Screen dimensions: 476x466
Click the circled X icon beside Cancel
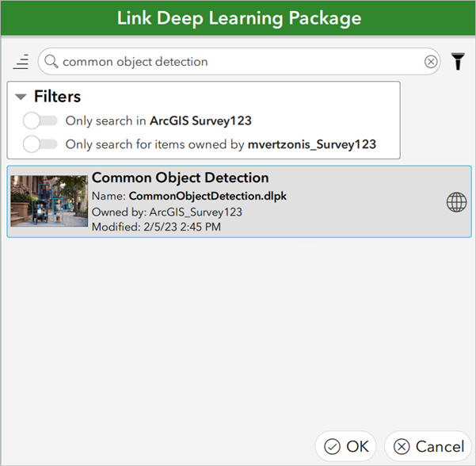coord(402,446)
